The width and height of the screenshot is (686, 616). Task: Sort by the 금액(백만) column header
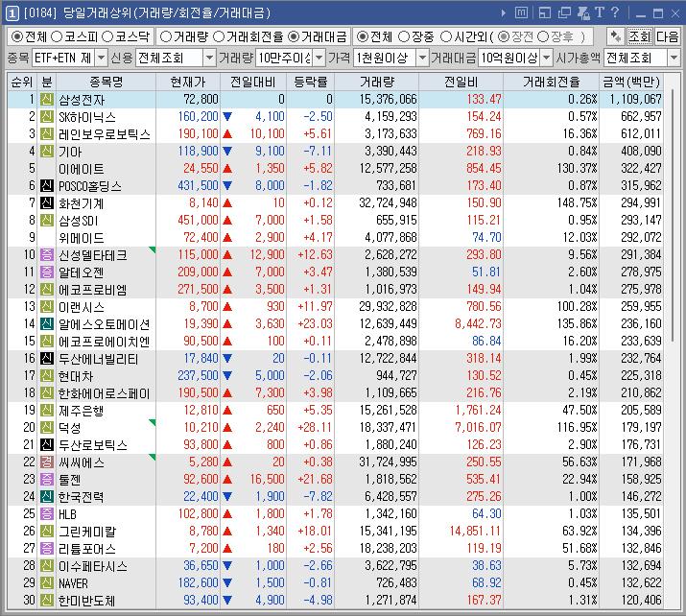click(631, 82)
